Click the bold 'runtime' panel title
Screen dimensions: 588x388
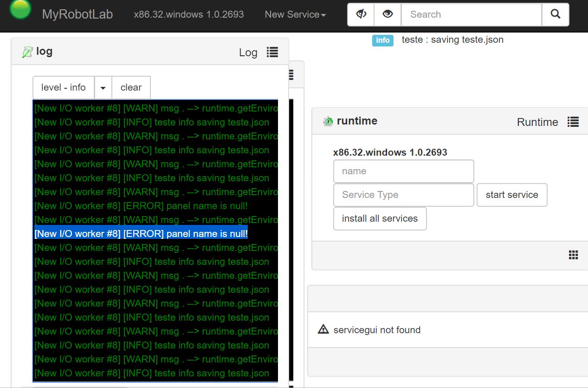coord(357,121)
